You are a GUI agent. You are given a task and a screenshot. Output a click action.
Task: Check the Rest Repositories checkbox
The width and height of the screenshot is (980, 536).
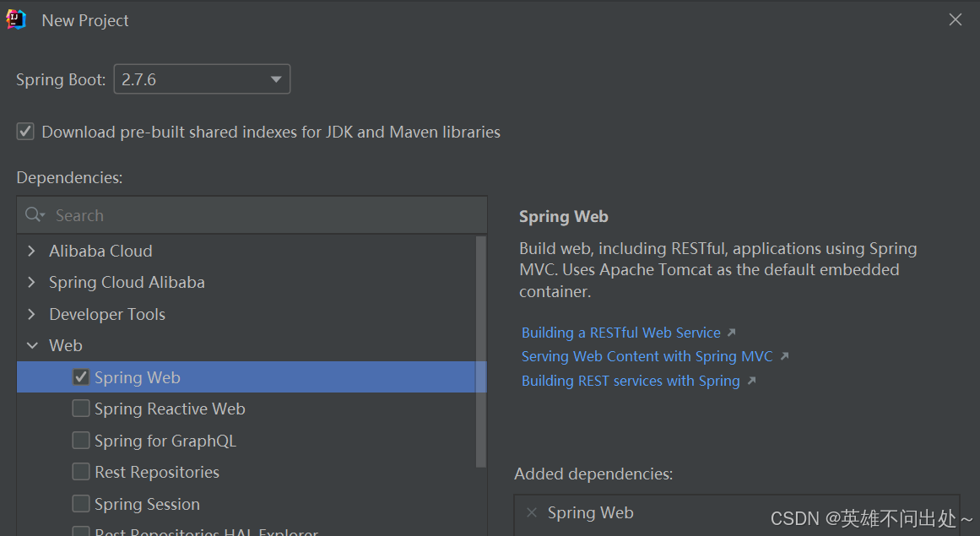tap(81, 472)
